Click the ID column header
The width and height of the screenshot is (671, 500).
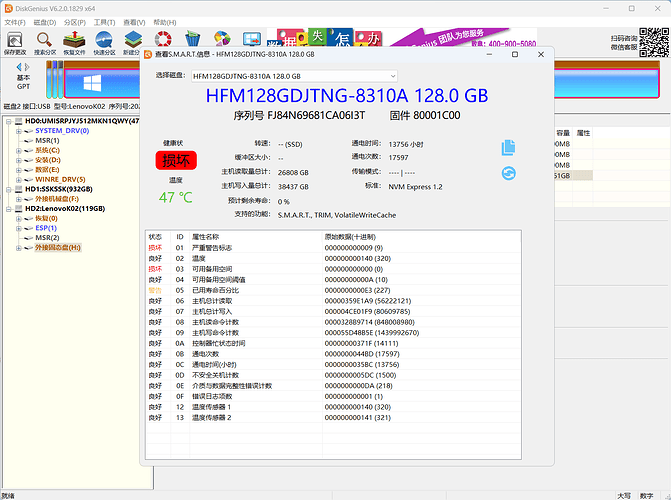(x=180, y=237)
